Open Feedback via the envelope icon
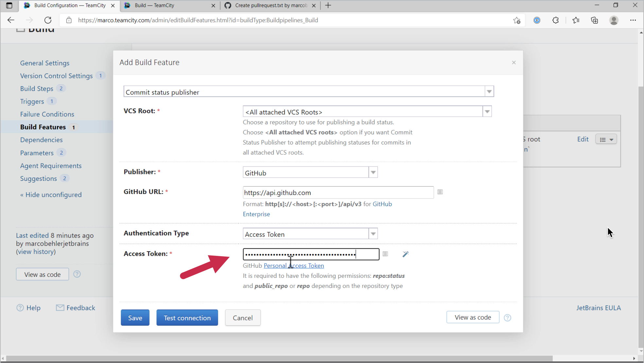The image size is (644, 363). point(60,308)
